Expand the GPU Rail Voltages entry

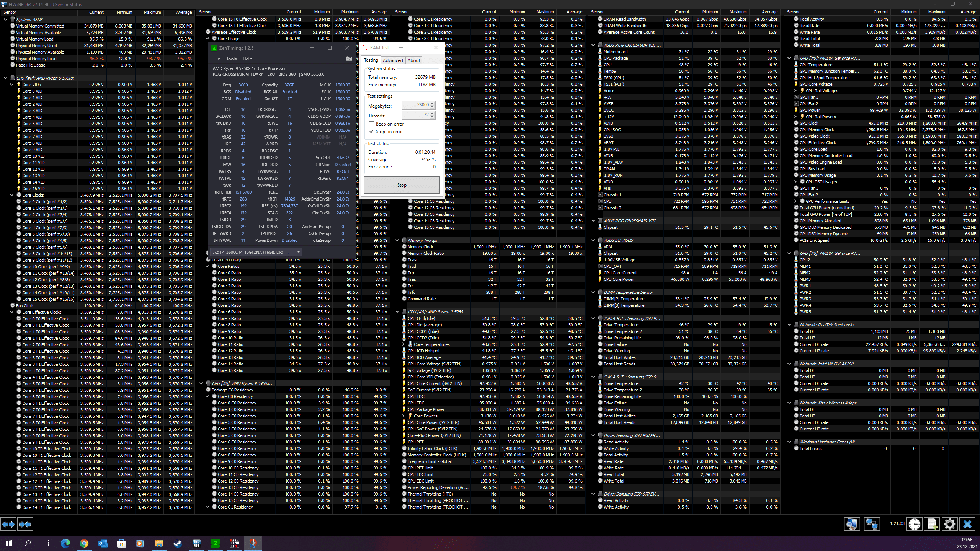[795, 91]
